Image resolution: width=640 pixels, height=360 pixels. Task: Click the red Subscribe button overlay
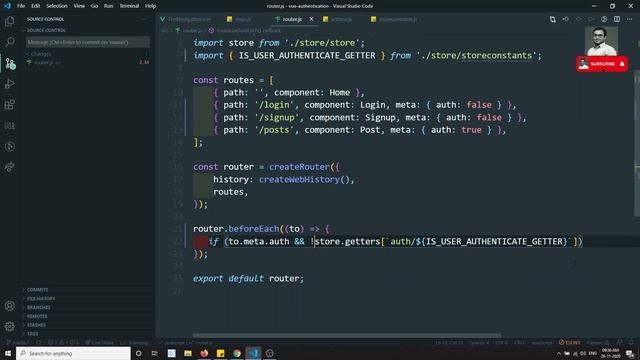click(602, 64)
